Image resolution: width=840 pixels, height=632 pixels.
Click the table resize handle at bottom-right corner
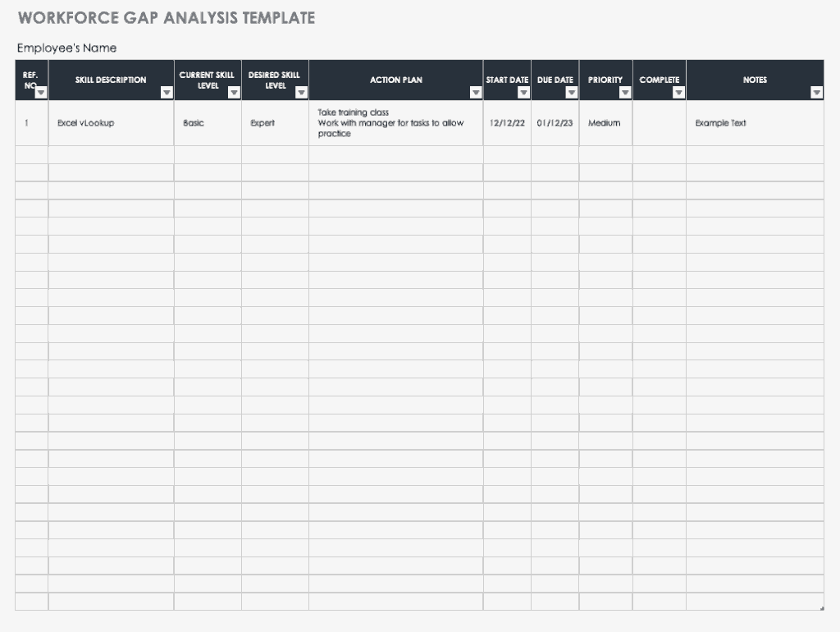tap(821, 608)
